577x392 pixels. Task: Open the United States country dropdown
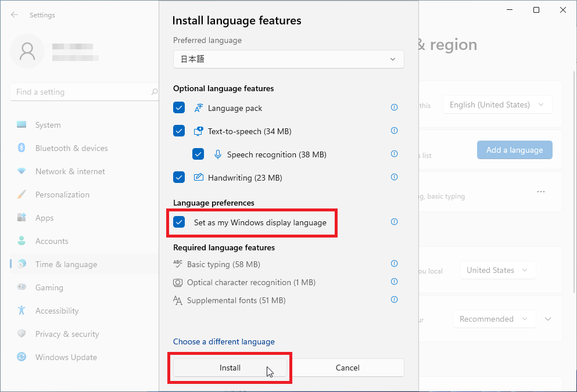[x=497, y=270]
